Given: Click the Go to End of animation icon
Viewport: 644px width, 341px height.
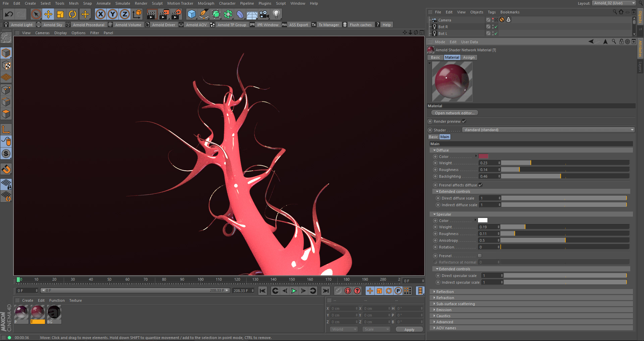Looking at the screenshot, I should click(x=325, y=291).
